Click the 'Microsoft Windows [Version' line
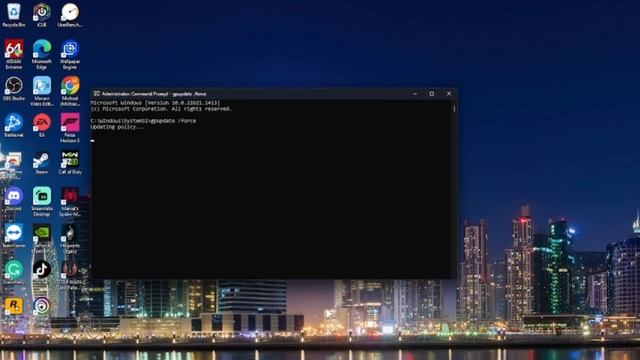Viewport: 640px width, 360px height. click(155, 103)
